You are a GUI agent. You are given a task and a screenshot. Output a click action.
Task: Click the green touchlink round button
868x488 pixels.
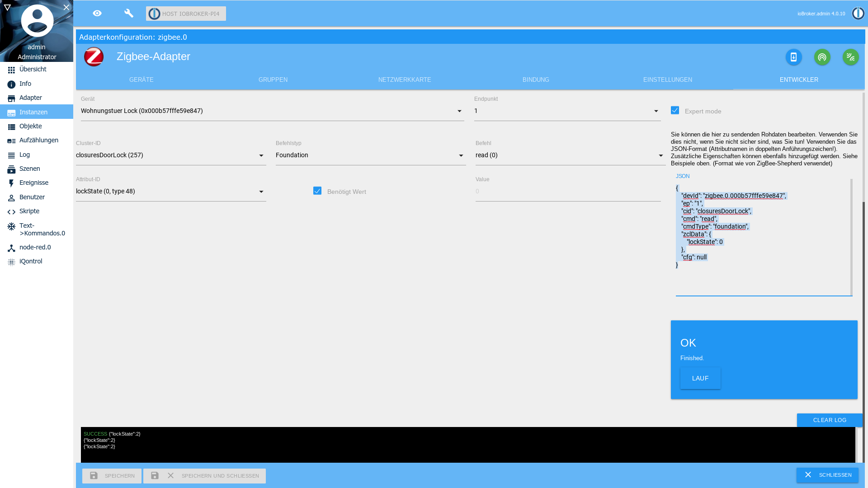pos(850,57)
